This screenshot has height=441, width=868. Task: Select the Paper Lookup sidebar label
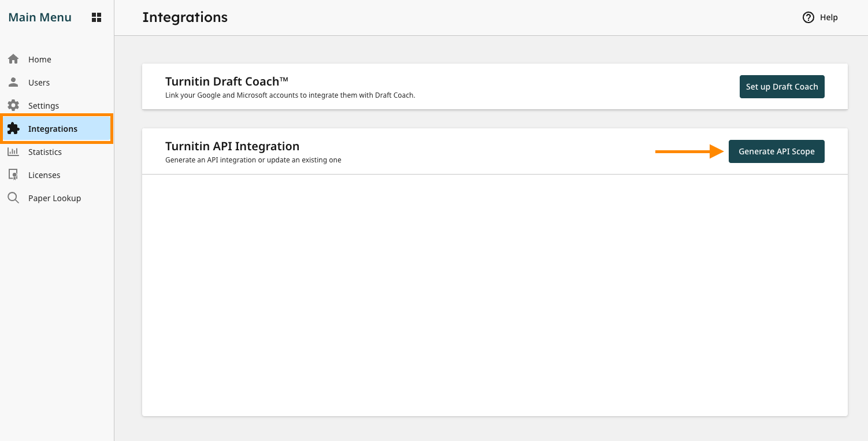[54, 198]
